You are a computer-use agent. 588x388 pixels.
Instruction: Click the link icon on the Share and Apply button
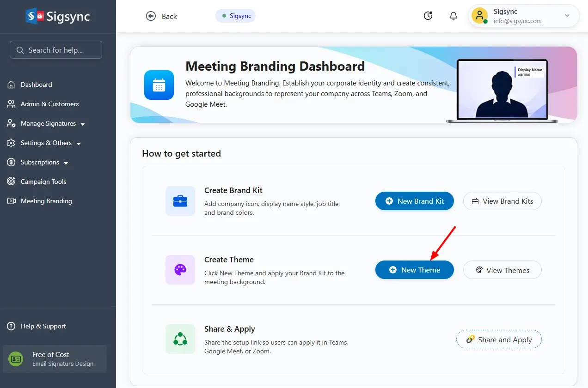471,339
